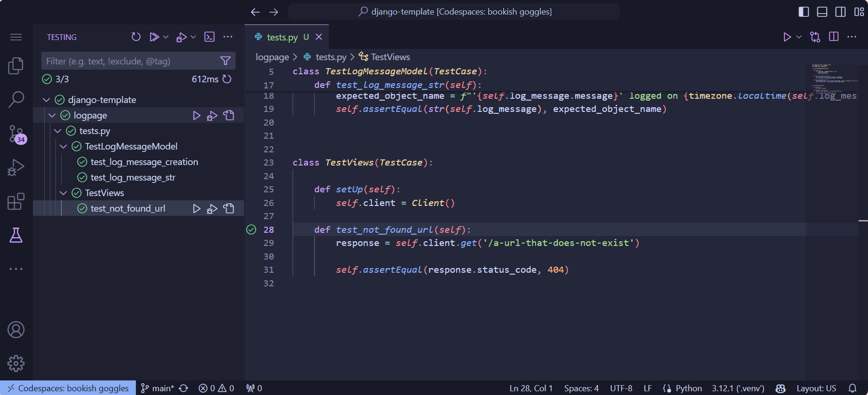This screenshot has width=868, height=395.
Task: Collapse the TestLogMessageModel tree node
Action: tap(63, 147)
